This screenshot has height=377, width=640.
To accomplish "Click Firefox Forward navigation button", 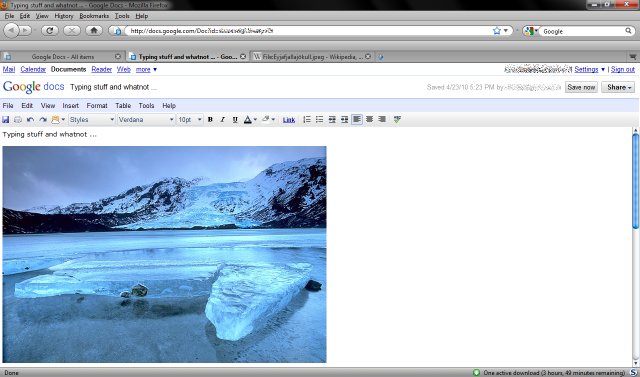I will (x=25, y=31).
